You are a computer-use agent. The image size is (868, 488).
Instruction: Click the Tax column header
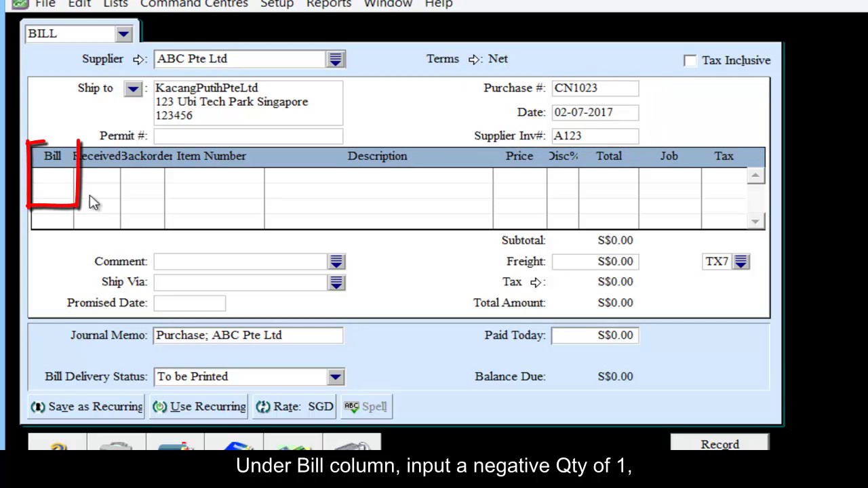pyautogui.click(x=724, y=157)
